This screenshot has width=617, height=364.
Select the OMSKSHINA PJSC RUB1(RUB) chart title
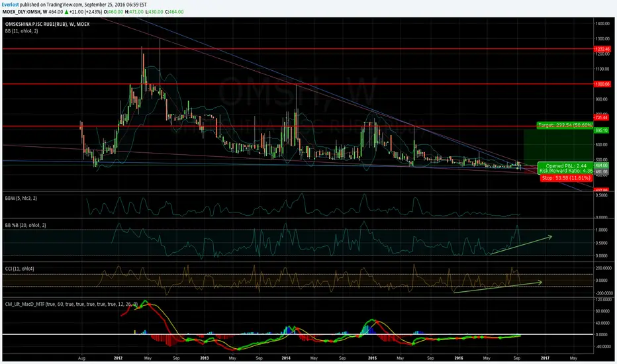click(47, 24)
